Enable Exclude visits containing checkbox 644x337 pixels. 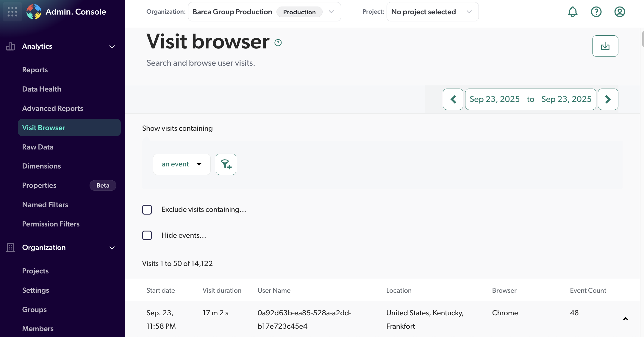point(147,210)
